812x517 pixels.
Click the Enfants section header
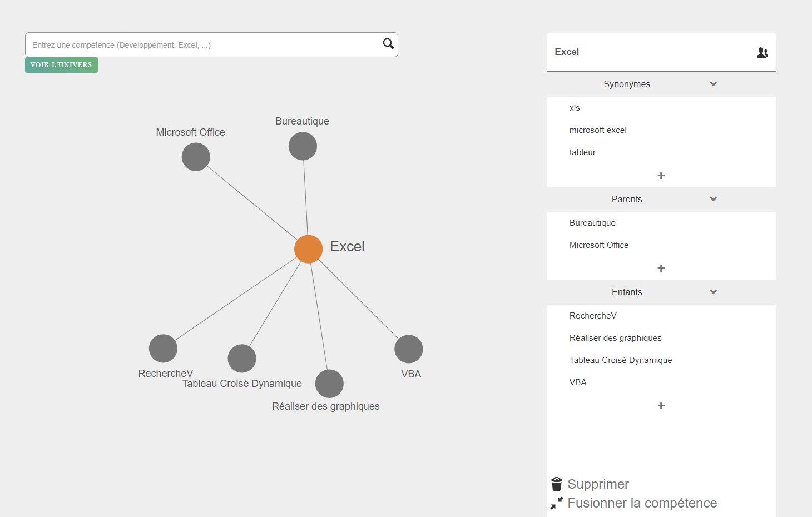tap(661, 292)
